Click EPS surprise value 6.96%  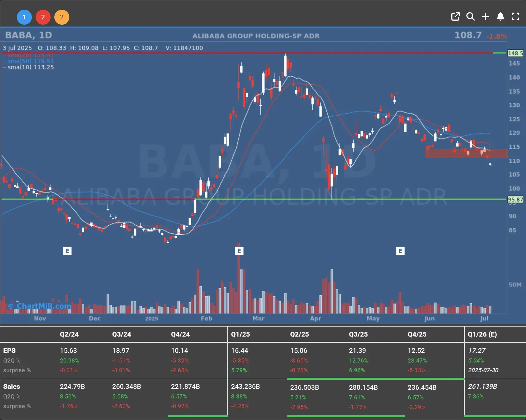357,370
